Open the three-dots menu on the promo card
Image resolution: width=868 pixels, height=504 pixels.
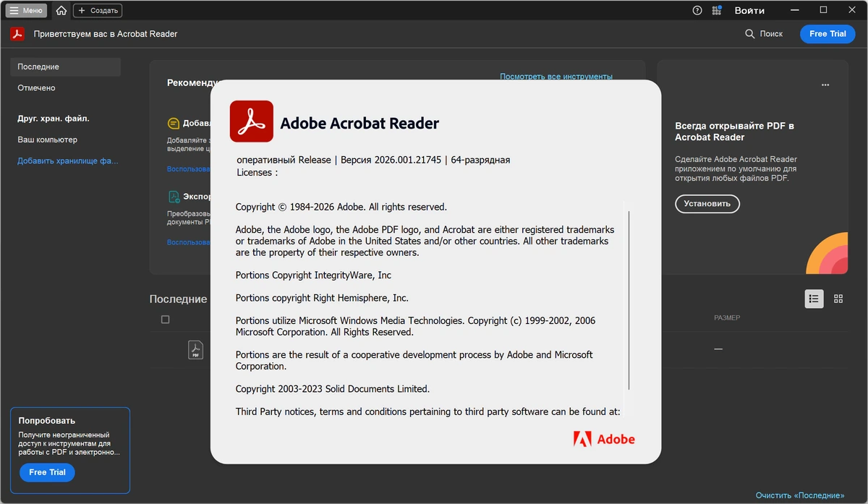pyautogui.click(x=825, y=85)
